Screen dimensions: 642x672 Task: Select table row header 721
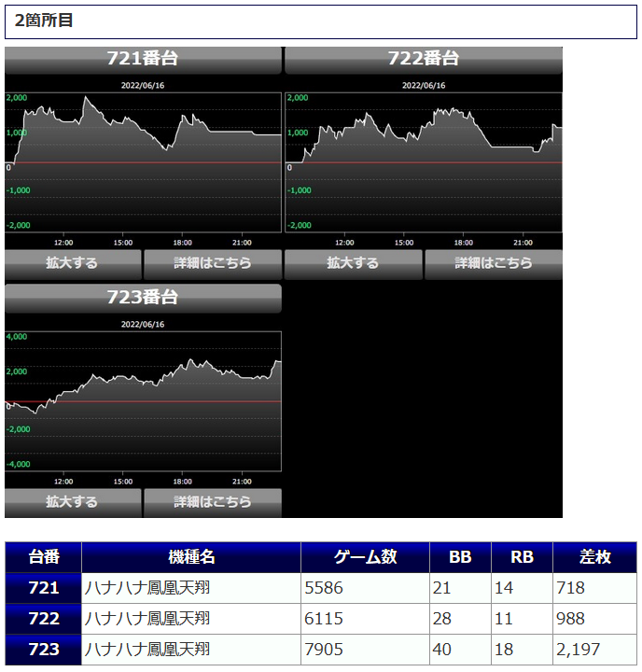[44, 588]
